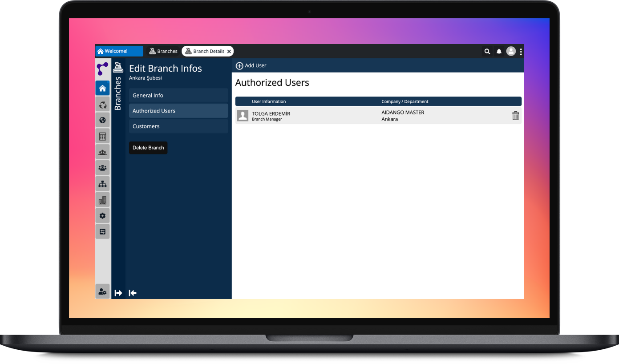Close the Branch Details tab
The width and height of the screenshot is (619, 364).
click(229, 52)
